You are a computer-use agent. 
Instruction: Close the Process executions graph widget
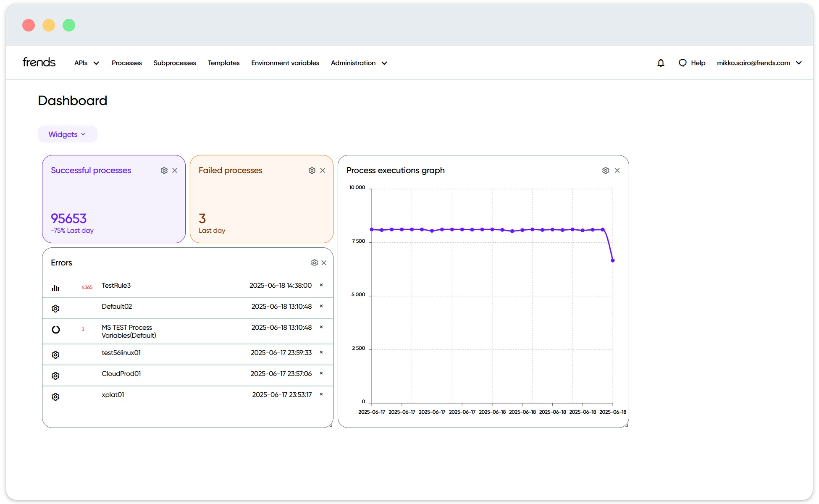(x=617, y=171)
